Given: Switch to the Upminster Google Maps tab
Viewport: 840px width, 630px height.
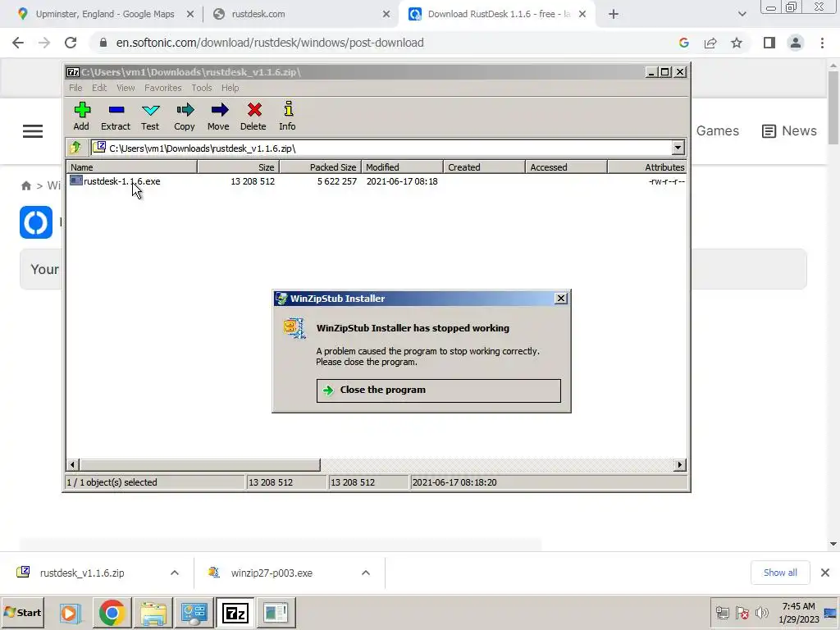Looking at the screenshot, I should pos(104,14).
